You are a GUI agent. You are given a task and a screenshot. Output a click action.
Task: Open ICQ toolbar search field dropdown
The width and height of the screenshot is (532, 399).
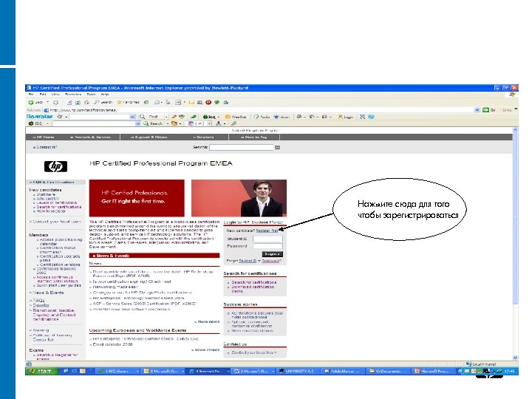tap(137, 124)
